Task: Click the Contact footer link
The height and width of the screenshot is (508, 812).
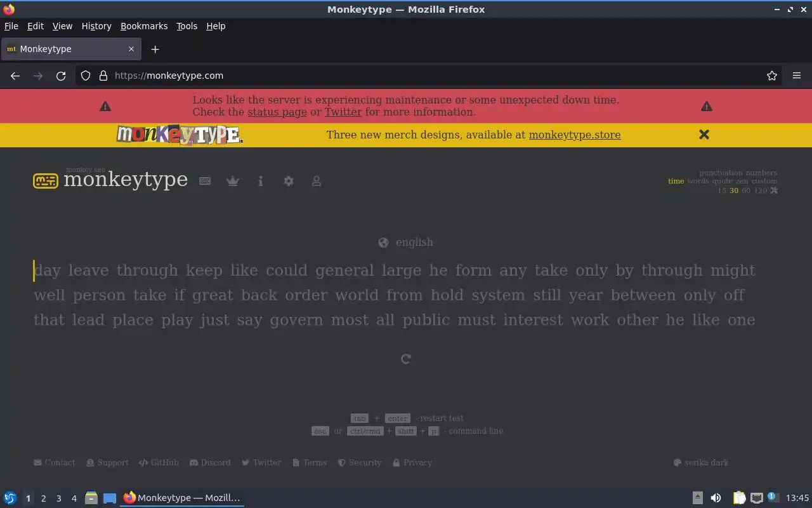Action: [x=55, y=463]
